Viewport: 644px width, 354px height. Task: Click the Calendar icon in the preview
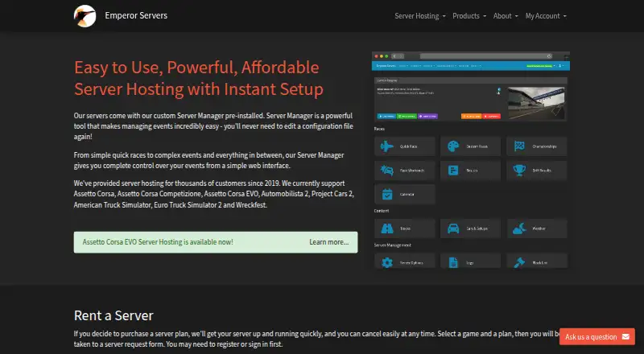[387, 194]
